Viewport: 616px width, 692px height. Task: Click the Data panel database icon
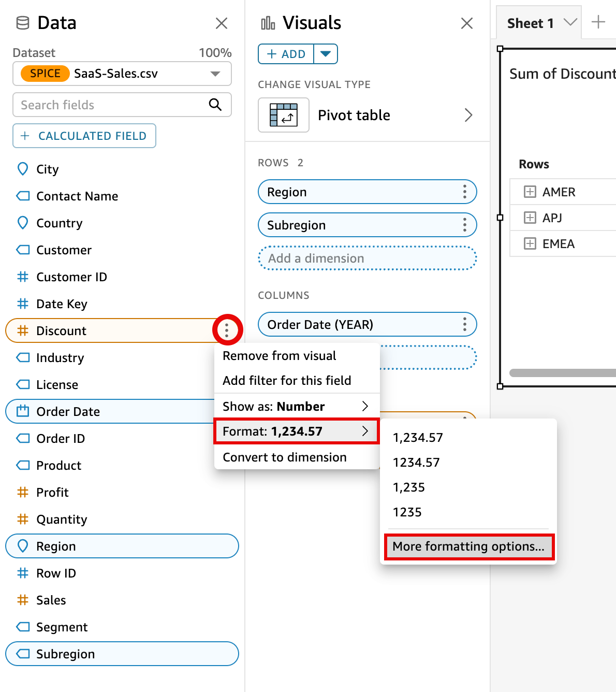click(x=23, y=23)
